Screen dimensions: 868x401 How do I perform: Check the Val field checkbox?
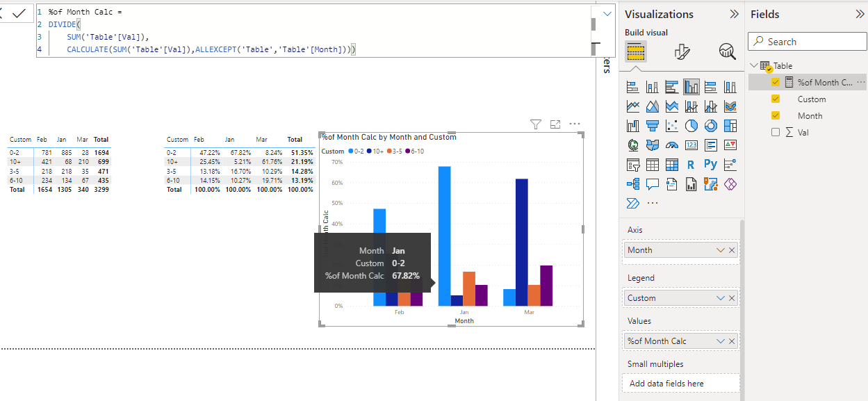point(776,132)
